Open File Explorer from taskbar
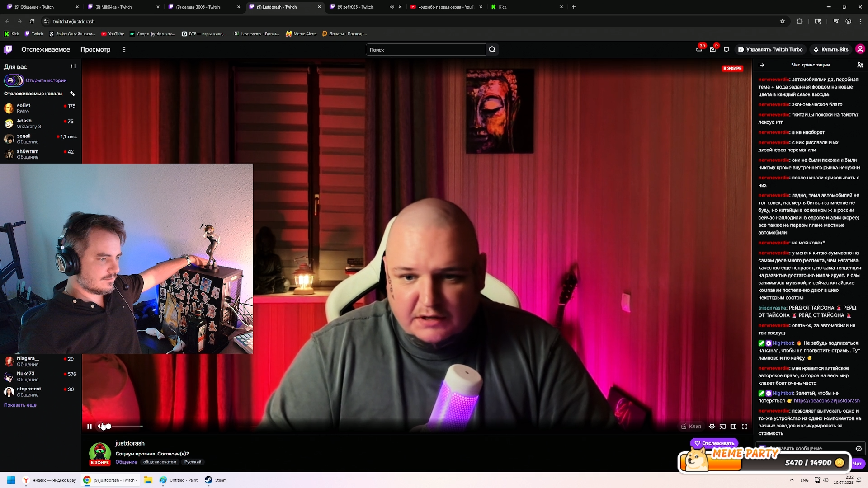Image resolution: width=868 pixels, height=488 pixels. [x=148, y=480]
